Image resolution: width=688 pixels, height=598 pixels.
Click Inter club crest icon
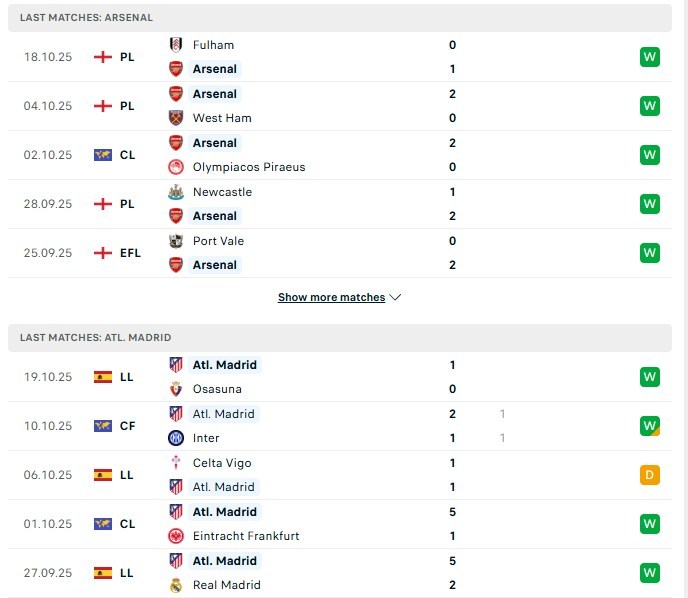[176, 438]
